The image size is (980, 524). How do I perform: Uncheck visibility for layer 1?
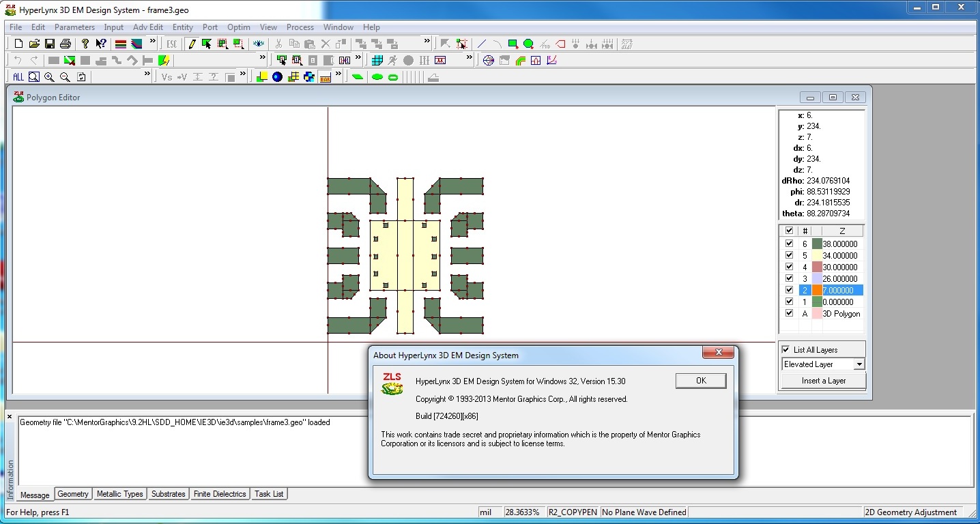[789, 302]
